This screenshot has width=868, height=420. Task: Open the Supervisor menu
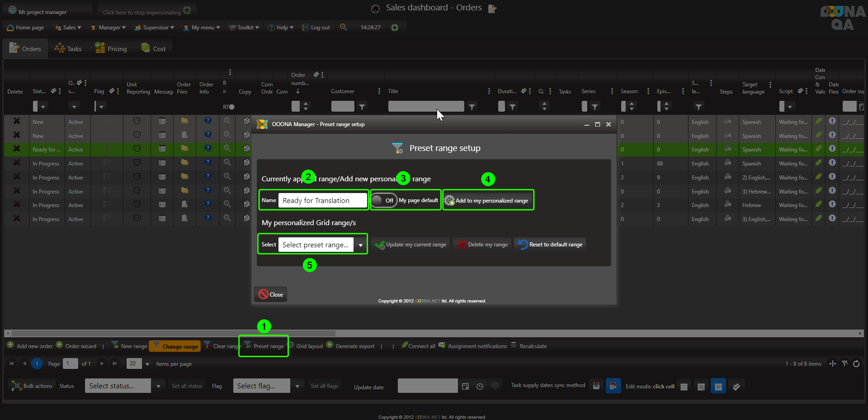[154, 28]
